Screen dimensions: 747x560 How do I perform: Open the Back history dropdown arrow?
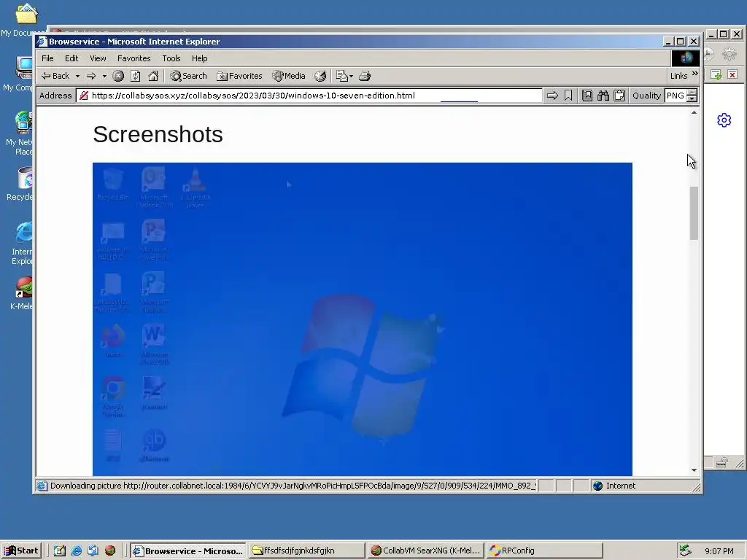[x=77, y=76]
